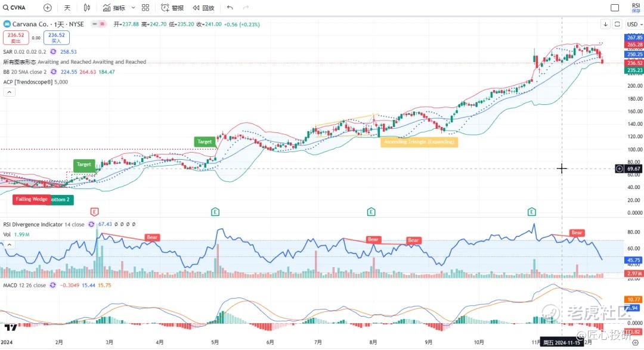Select the BB 20 SMA close 2 legend
This screenshot has width=644, height=350.
24,72
